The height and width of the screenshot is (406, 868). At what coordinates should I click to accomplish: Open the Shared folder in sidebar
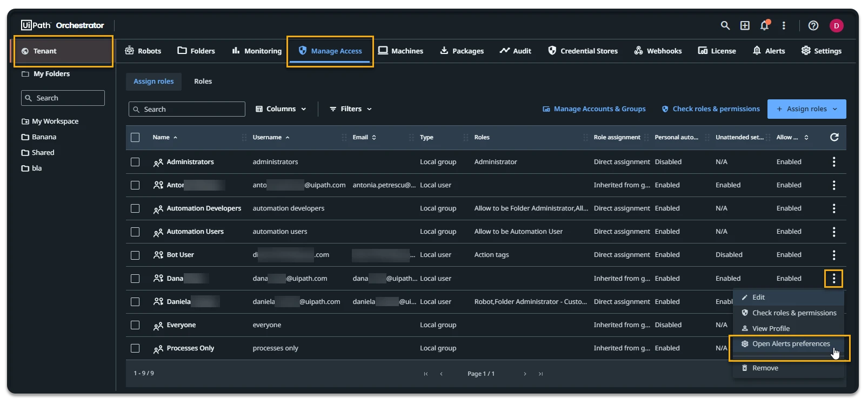tap(38, 153)
